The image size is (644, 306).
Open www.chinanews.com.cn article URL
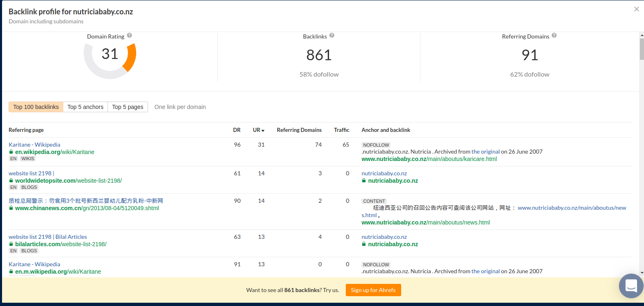click(x=87, y=208)
